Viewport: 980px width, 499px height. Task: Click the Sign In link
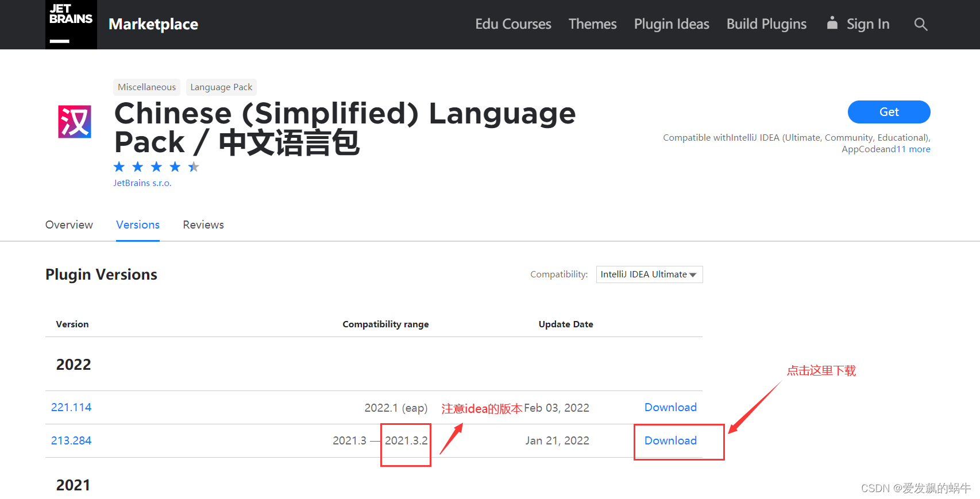(x=868, y=24)
